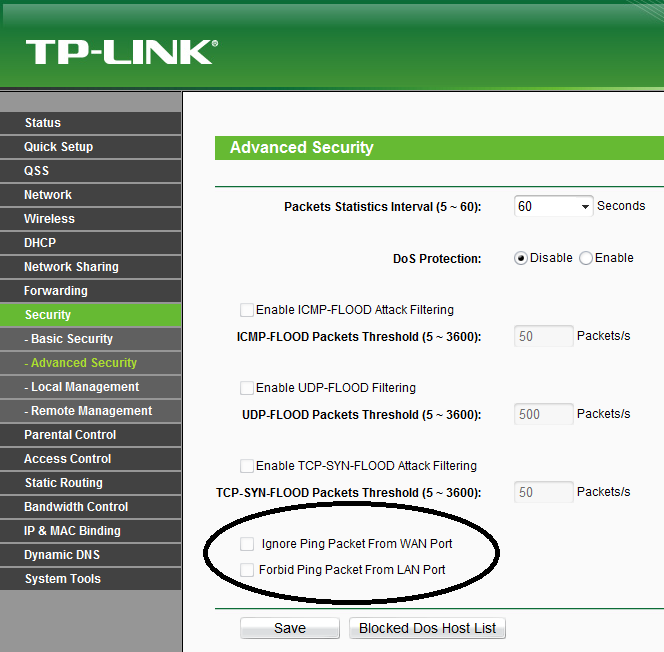Check Enable TCP-SYN-FLOOD Attack Filtering
The width and height of the screenshot is (664, 652).
coord(247,466)
